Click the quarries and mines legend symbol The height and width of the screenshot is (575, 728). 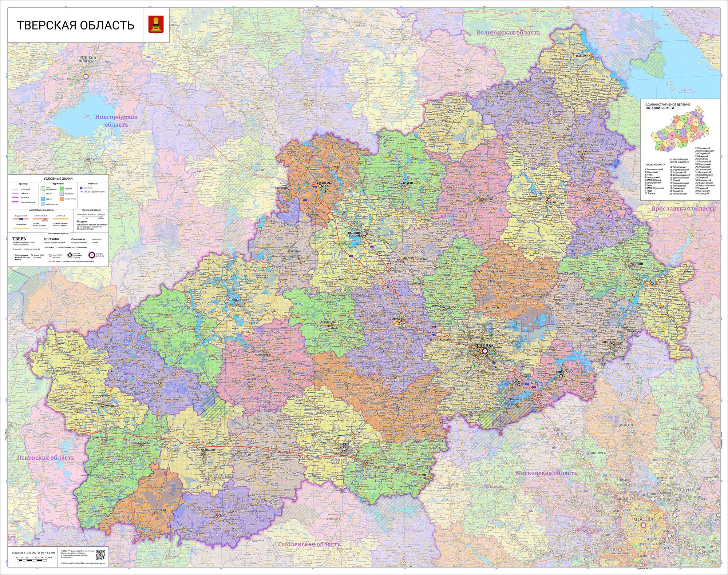82,192
